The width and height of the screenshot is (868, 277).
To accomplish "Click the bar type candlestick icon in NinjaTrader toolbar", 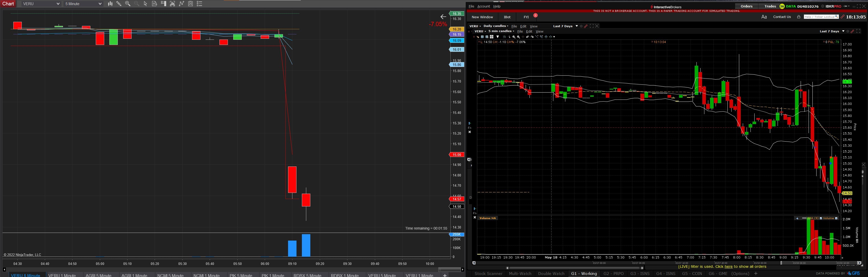I will coord(110,4).
